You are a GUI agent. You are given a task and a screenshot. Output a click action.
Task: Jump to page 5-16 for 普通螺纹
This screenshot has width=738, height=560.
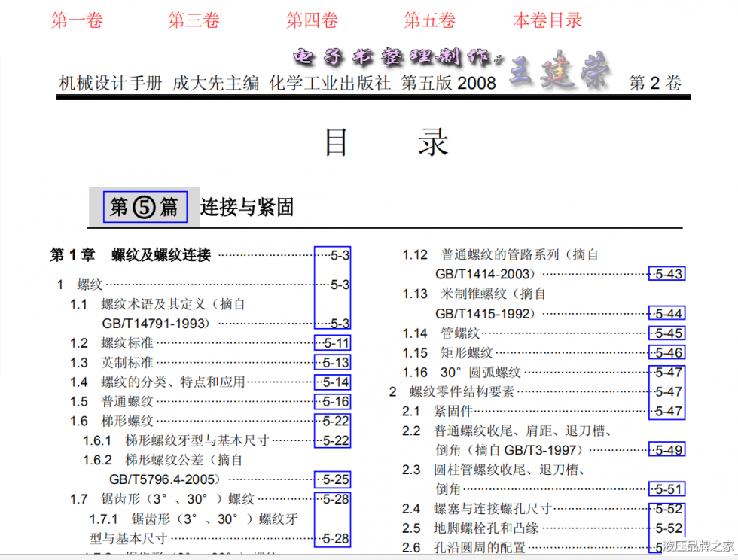(x=332, y=402)
